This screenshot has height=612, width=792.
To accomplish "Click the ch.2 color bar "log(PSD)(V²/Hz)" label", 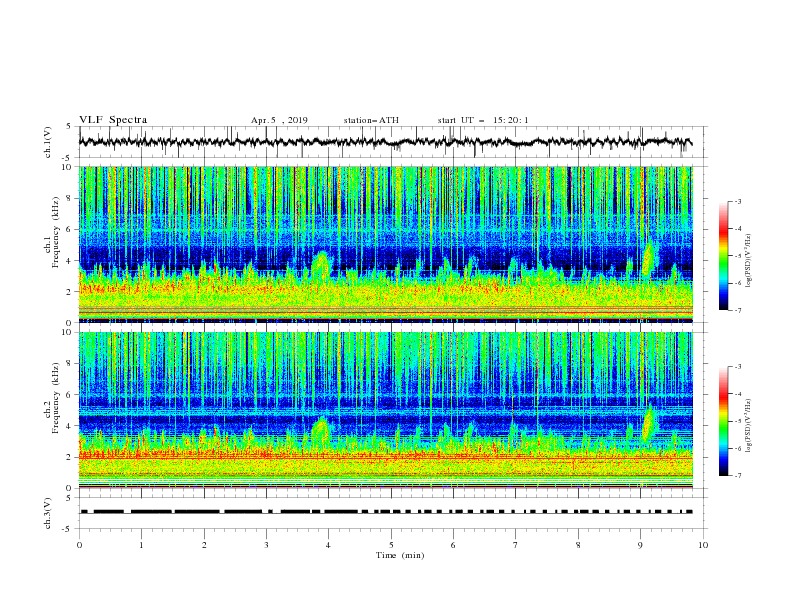I will tap(749, 426).
